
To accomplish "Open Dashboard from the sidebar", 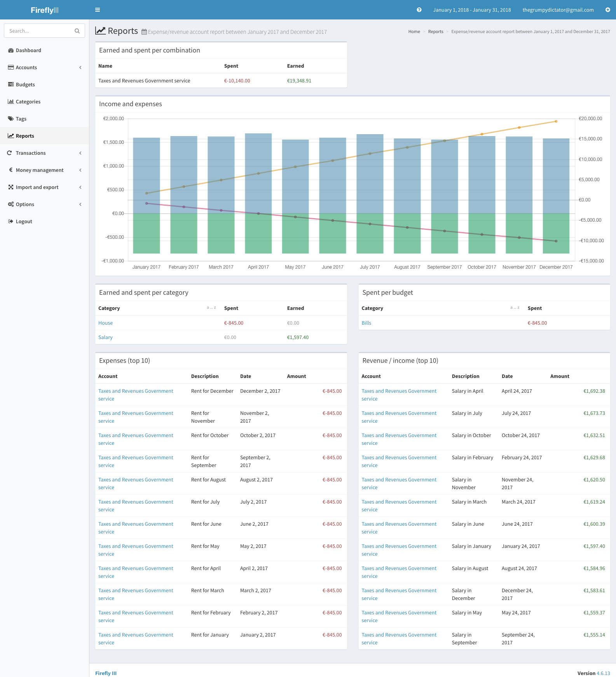I will pos(28,50).
